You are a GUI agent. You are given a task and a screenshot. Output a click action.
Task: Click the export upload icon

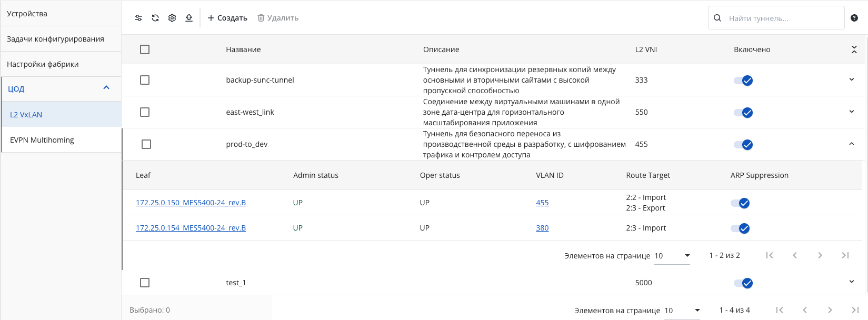[189, 18]
